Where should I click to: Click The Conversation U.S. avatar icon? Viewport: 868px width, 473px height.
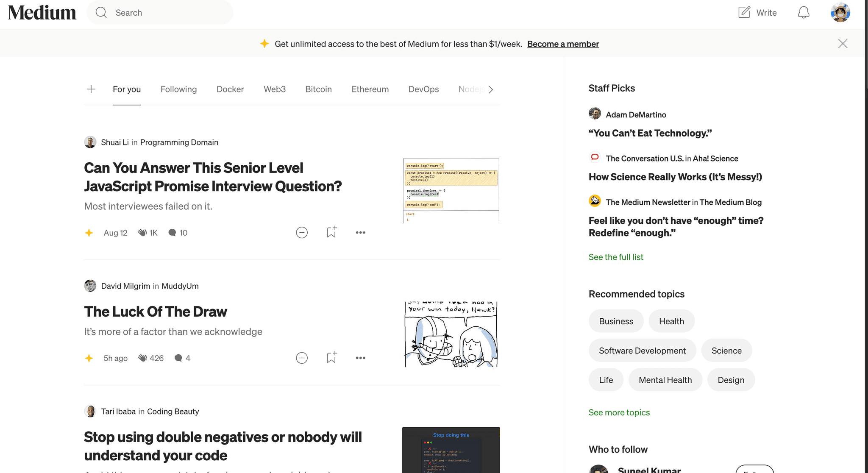(x=595, y=157)
